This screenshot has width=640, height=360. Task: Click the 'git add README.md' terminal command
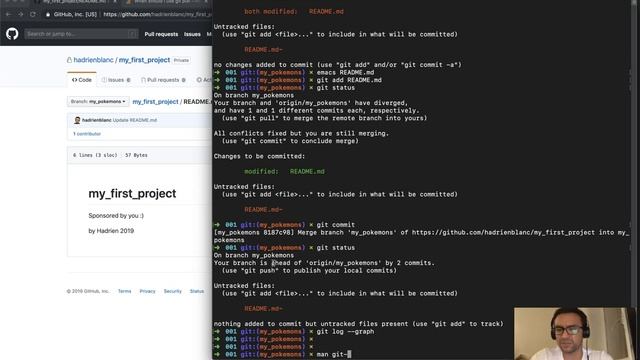tap(349, 80)
